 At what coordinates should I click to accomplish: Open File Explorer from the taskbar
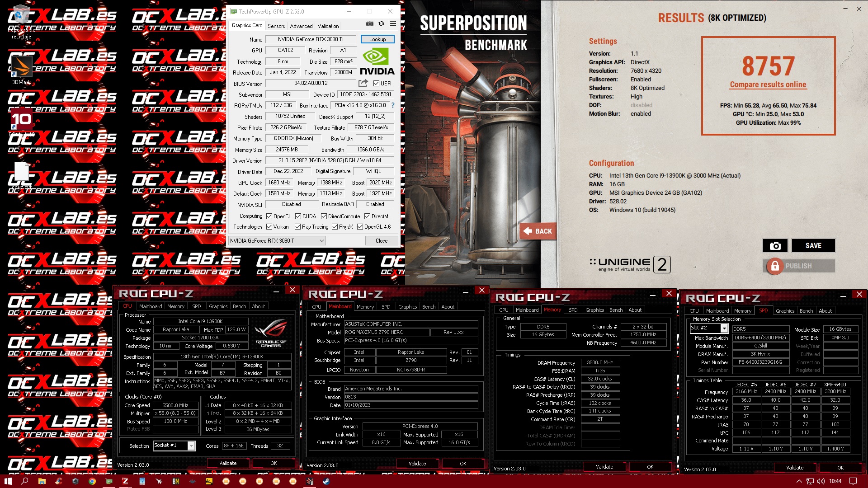coord(42,481)
